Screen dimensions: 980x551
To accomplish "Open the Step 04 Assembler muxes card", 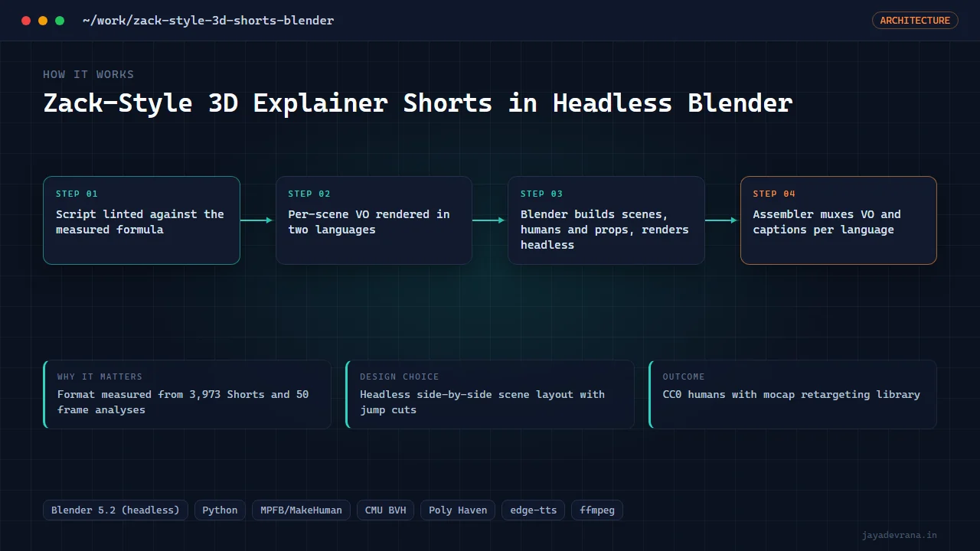I will tap(838, 220).
